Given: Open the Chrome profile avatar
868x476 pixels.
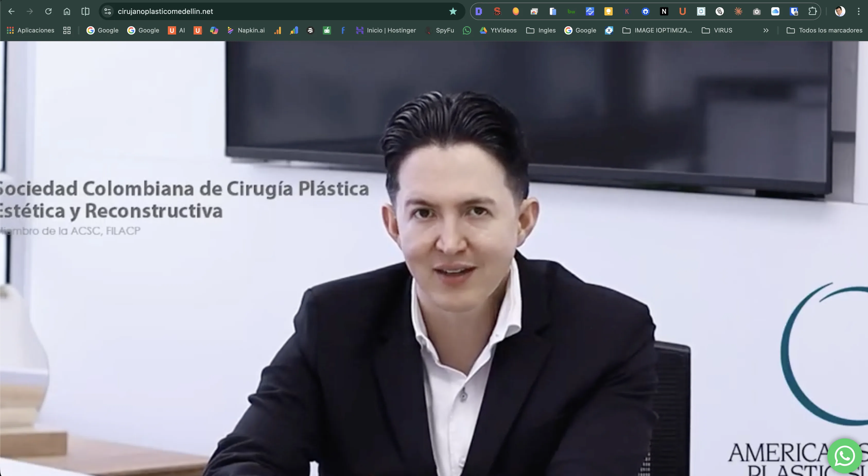Looking at the screenshot, I should click(x=840, y=11).
